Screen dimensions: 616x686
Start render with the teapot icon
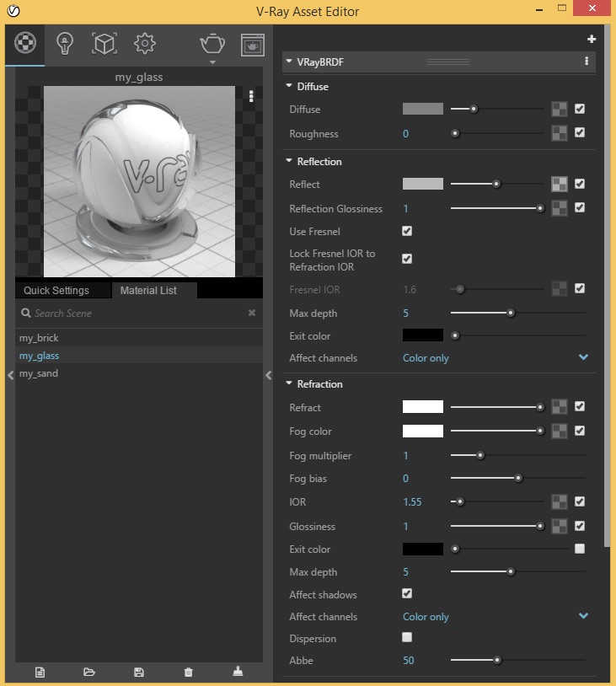click(212, 43)
